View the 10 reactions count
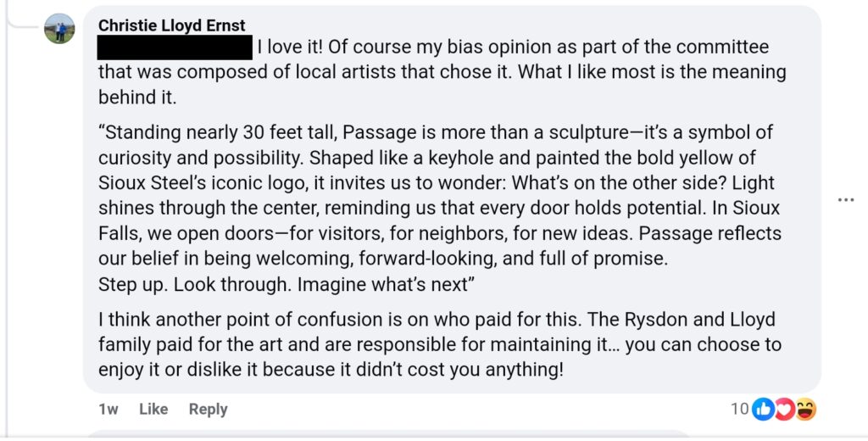The width and height of the screenshot is (868, 441). click(740, 409)
